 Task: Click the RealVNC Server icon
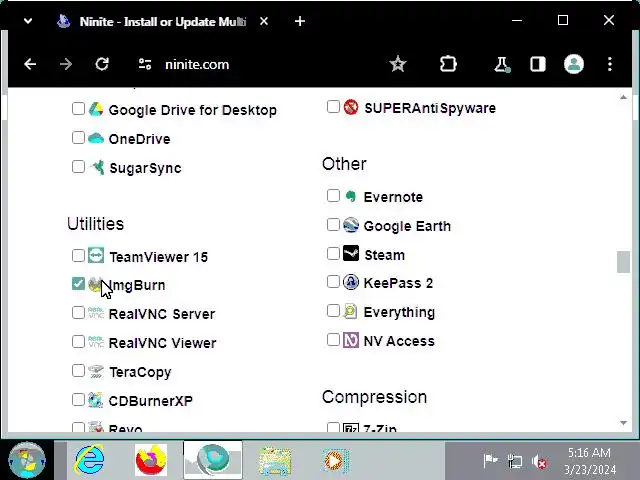point(96,313)
